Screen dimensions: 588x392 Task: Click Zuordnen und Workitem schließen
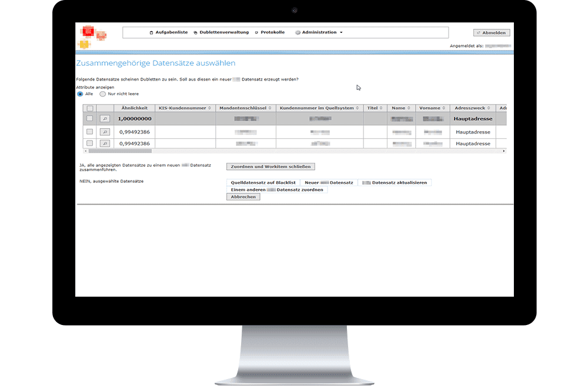coord(270,166)
